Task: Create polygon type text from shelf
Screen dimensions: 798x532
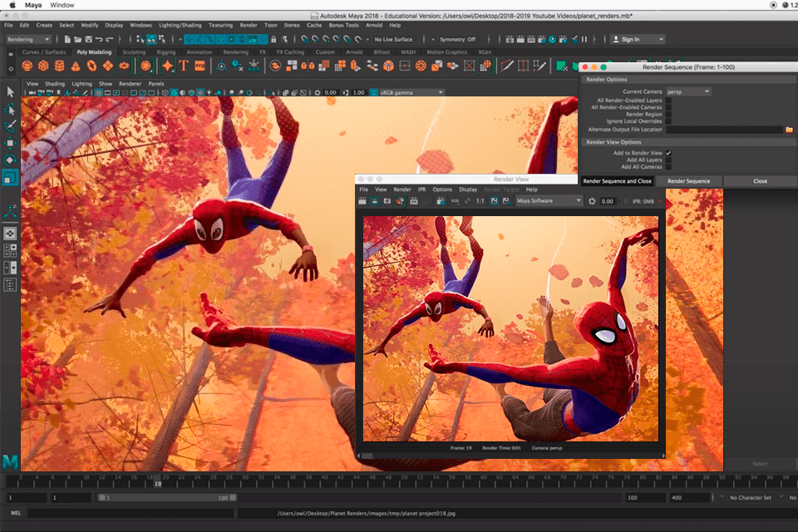Action: click(x=183, y=66)
